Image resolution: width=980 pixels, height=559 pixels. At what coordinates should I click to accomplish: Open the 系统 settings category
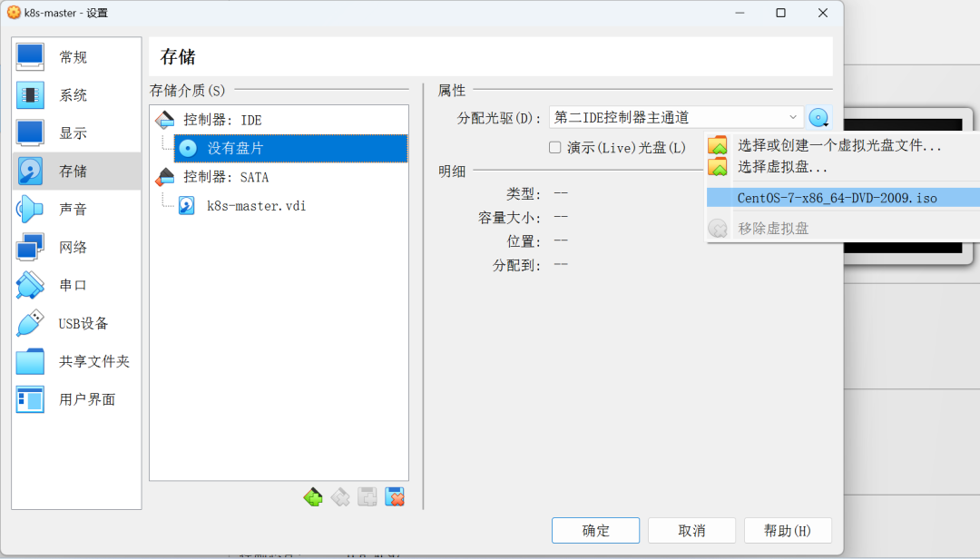76,95
